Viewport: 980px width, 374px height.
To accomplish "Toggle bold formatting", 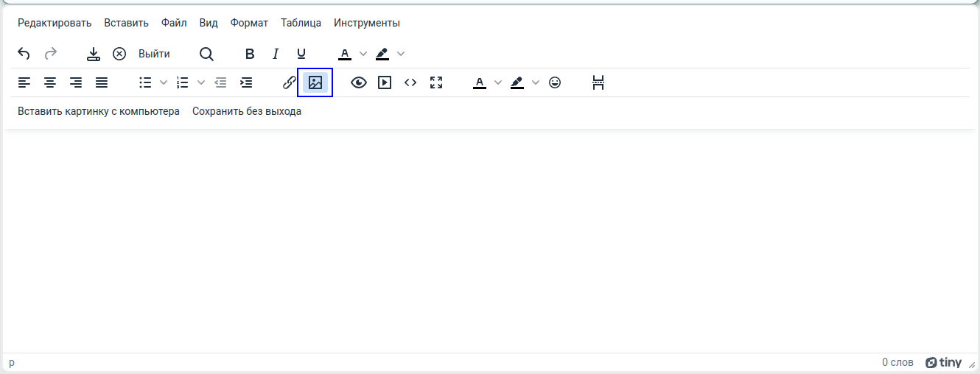I will coord(250,54).
